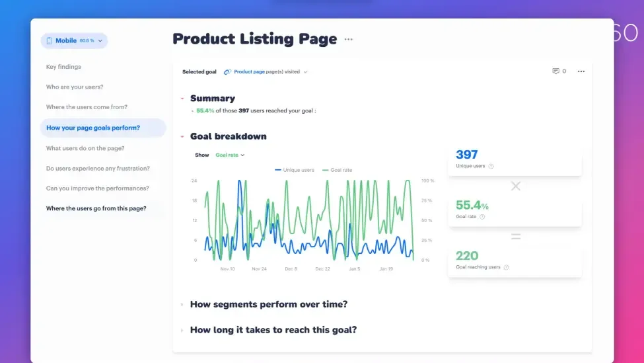Open the comments icon showing 0
The image size is (644, 363).
coord(559,71)
